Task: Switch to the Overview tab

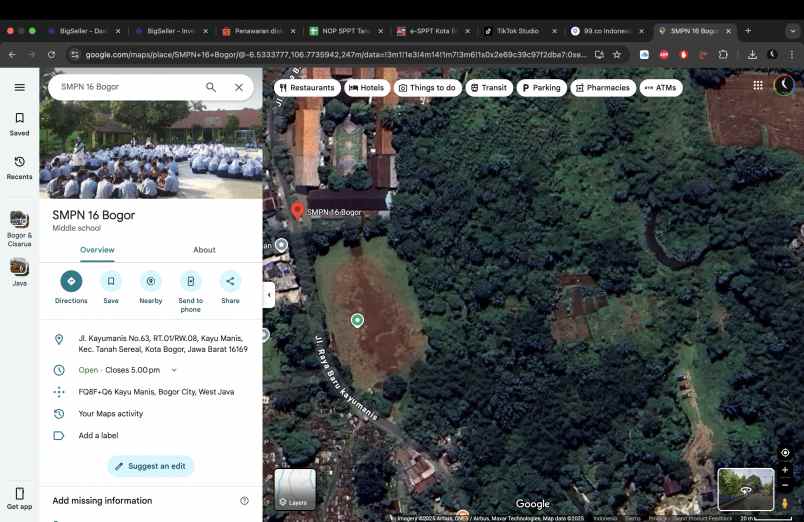Action: (x=97, y=250)
